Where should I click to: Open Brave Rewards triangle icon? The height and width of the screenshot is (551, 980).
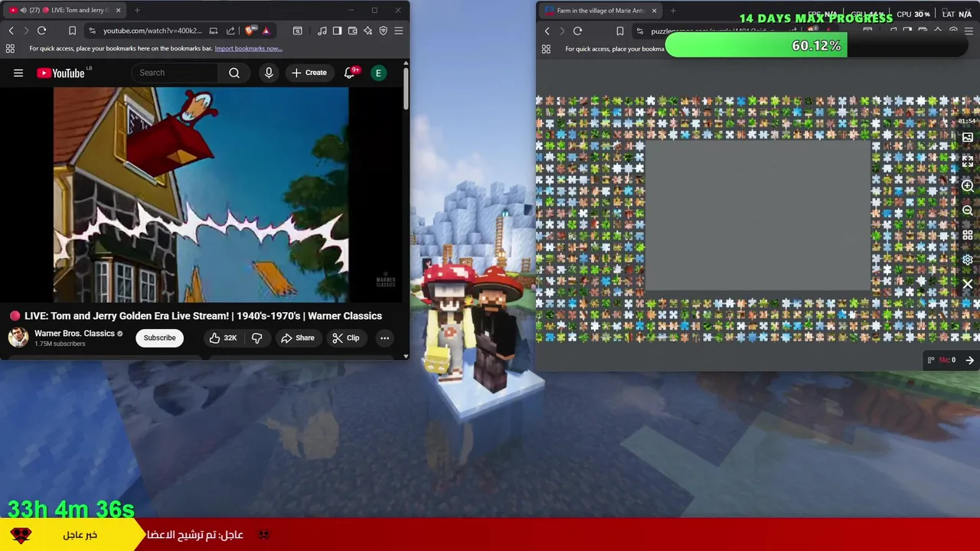[x=266, y=31]
